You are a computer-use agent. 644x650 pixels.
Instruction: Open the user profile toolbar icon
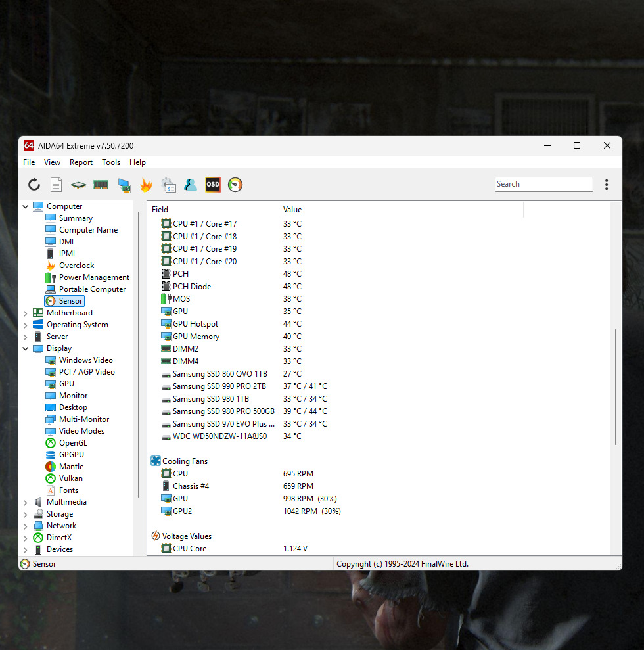coord(190,185)
